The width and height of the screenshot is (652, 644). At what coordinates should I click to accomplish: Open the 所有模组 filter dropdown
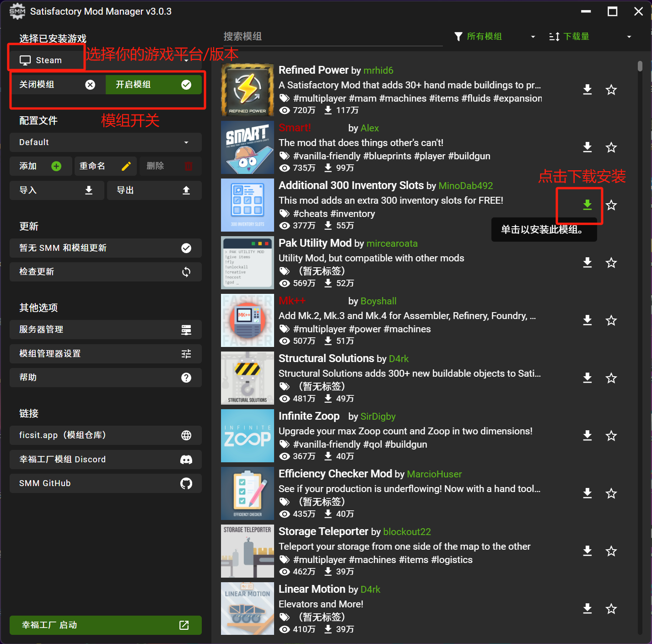tap(494, 36)
